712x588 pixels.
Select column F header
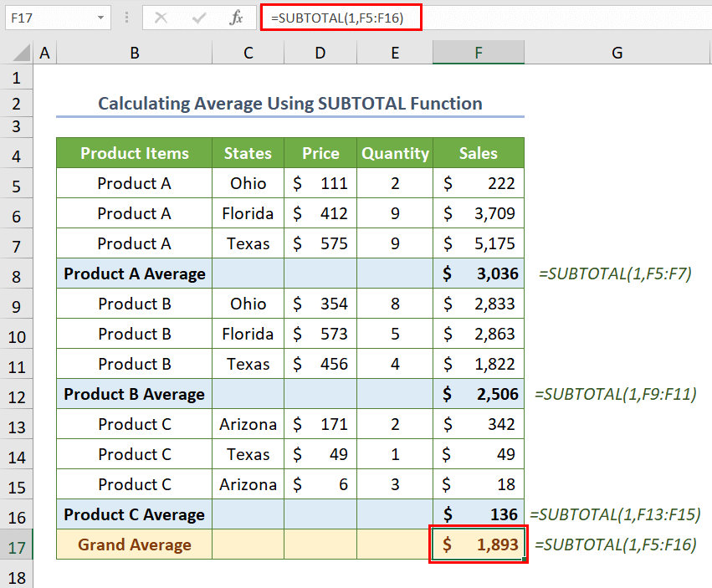point(479,53)
